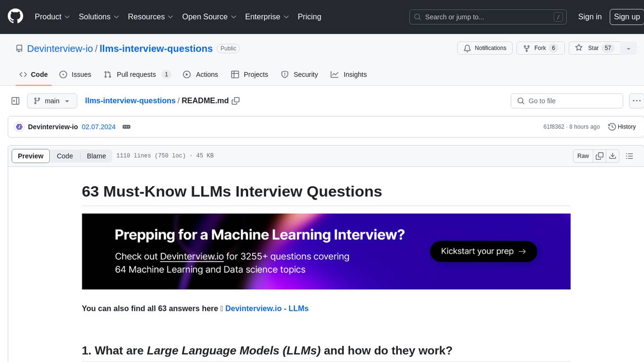644x362 pixels.
Task: Open the Pricing page
Action: (309, 17)
